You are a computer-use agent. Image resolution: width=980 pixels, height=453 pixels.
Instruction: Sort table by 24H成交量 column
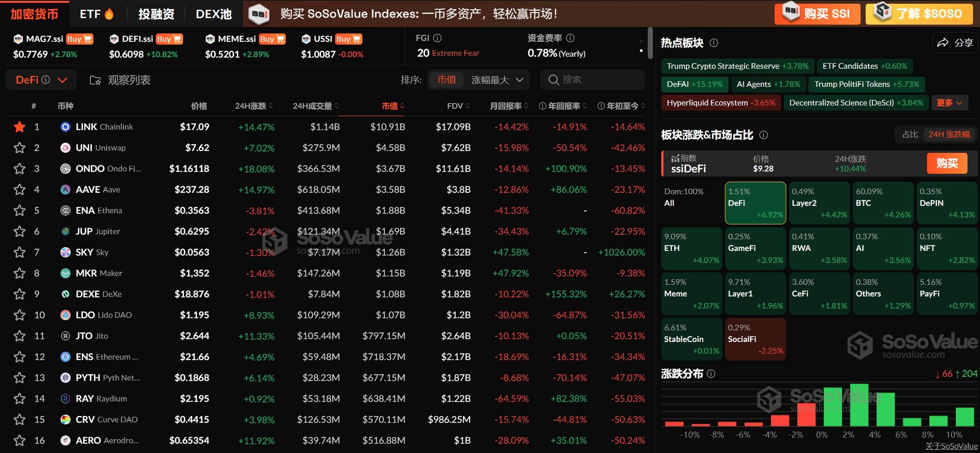click(316, 106)
